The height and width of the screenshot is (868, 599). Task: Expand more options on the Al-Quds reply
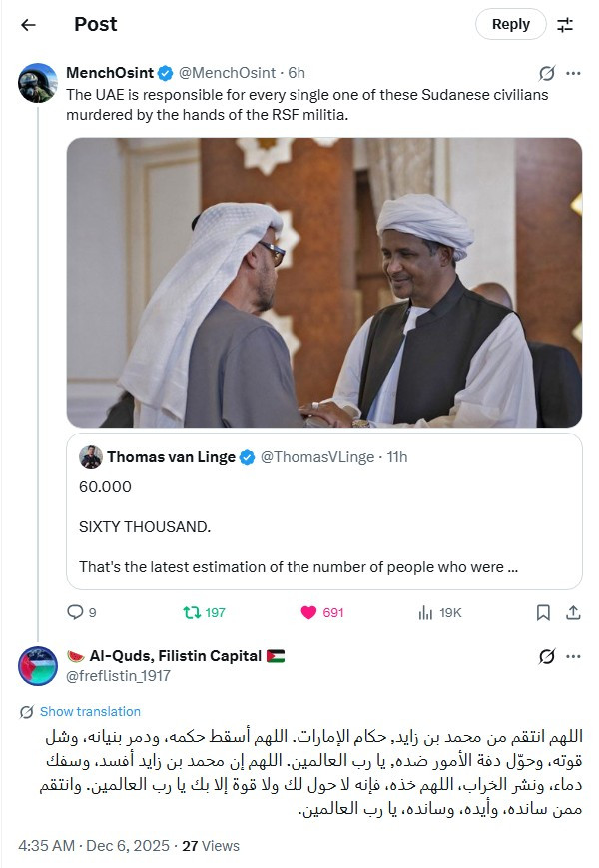(573, 656)
